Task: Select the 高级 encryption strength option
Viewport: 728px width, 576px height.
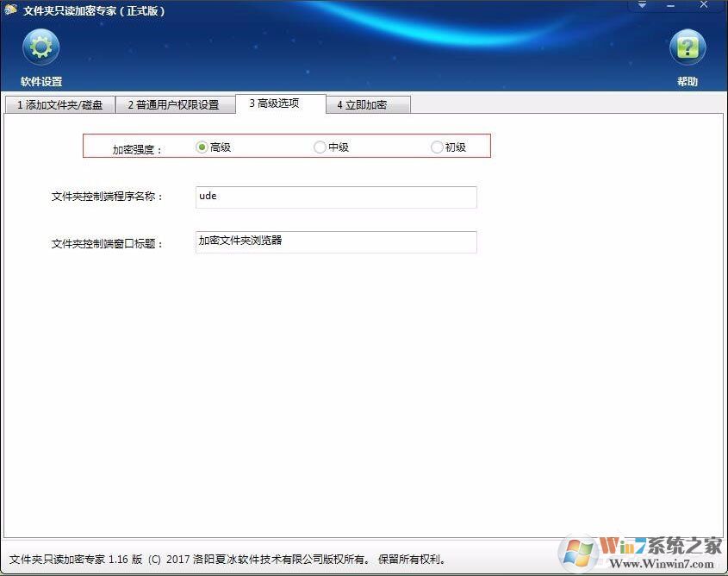Action: pos(200,147)
